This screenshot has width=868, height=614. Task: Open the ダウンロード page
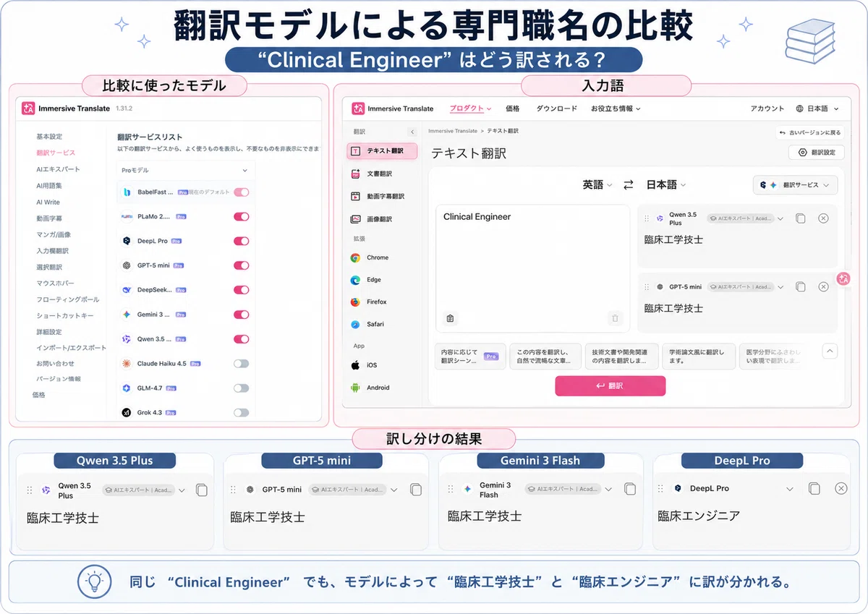[556, 108]
